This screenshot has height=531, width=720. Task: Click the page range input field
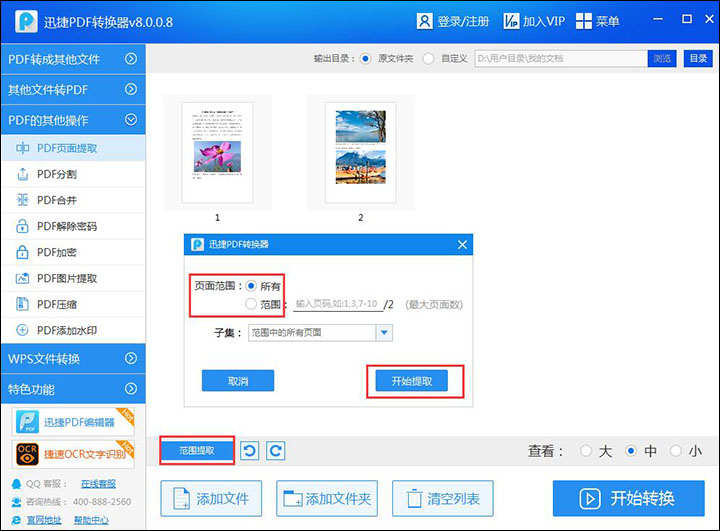pos(338,304)
